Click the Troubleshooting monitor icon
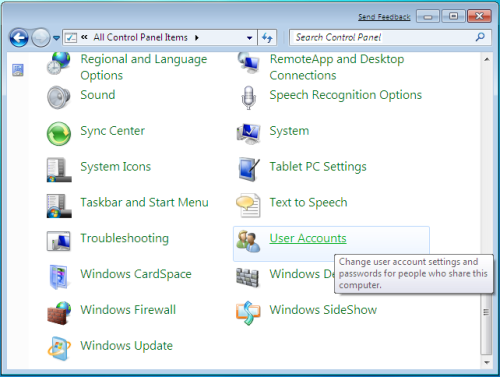The height and width of the screenshot is (377, 500). point(59,241)
